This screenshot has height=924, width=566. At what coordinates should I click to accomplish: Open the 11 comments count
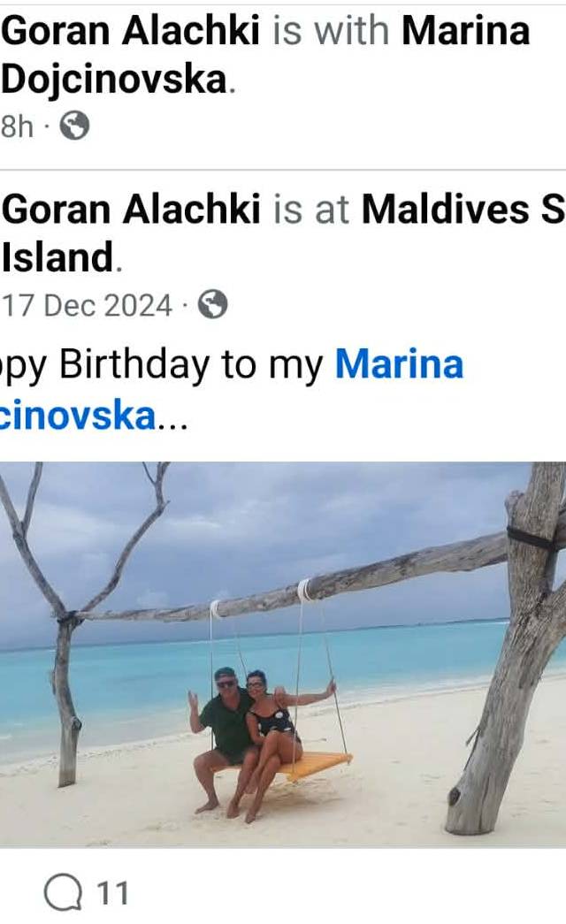click(x=112, y=893)
